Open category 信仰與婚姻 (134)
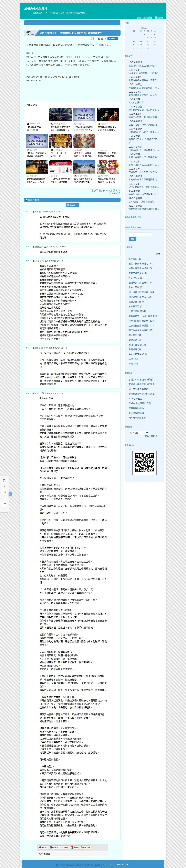Image resolution: width=186 pixels, height=868 pixels. coord(137,311)
